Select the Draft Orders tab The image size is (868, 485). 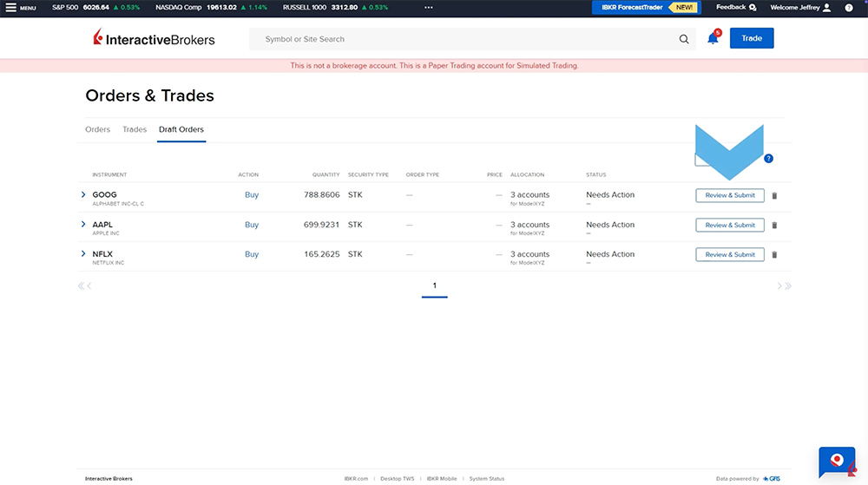(x=181, y=129)
